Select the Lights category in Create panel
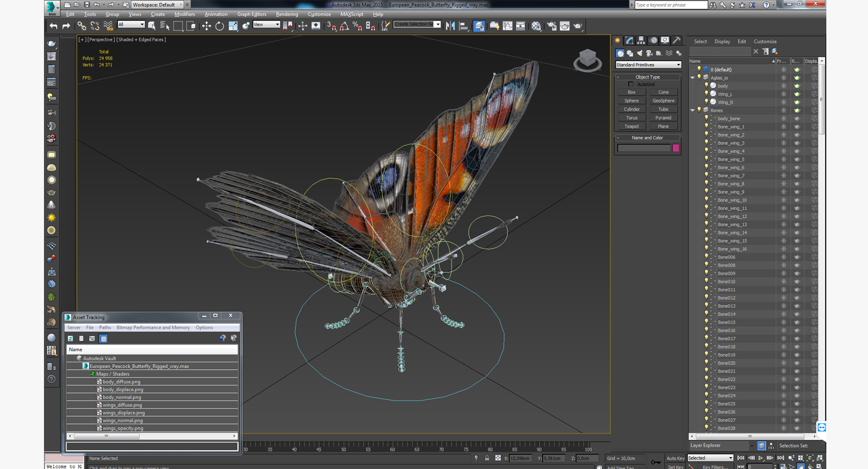Screen dimensions: 868x469 tap(640, 53)
